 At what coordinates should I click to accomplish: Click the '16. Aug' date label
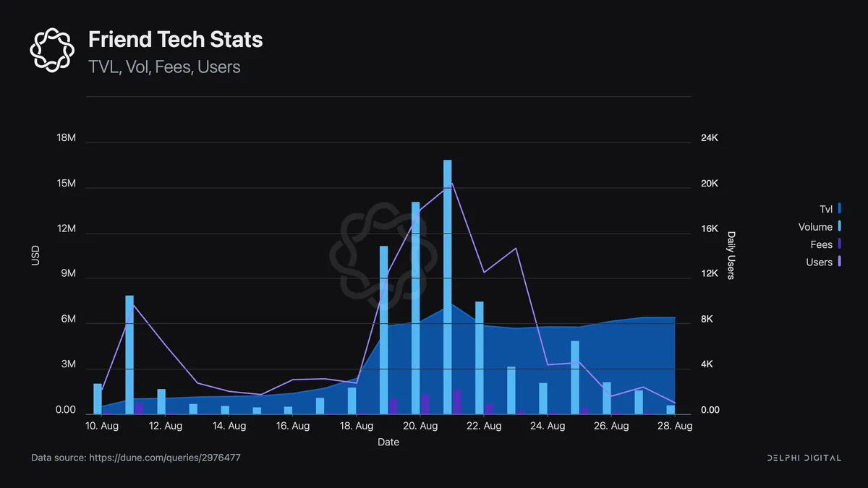(x=293, y=426)
